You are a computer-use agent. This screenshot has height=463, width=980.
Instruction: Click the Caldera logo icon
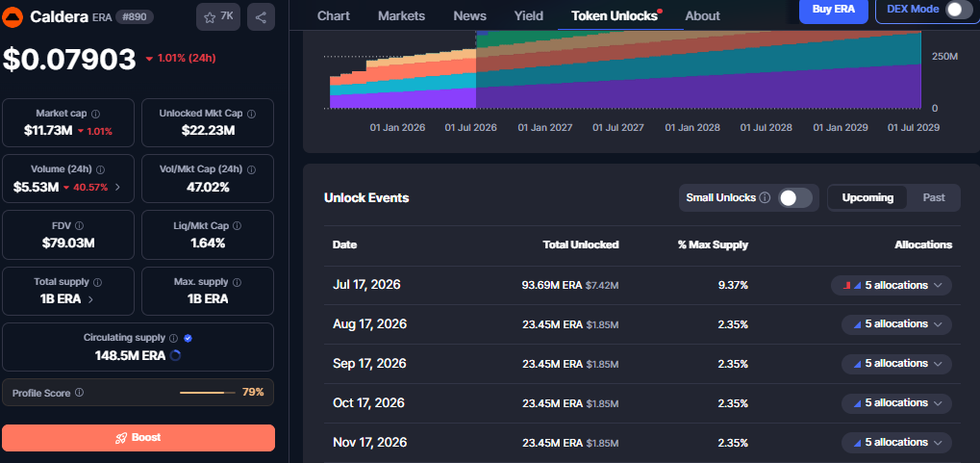point(13,16)
